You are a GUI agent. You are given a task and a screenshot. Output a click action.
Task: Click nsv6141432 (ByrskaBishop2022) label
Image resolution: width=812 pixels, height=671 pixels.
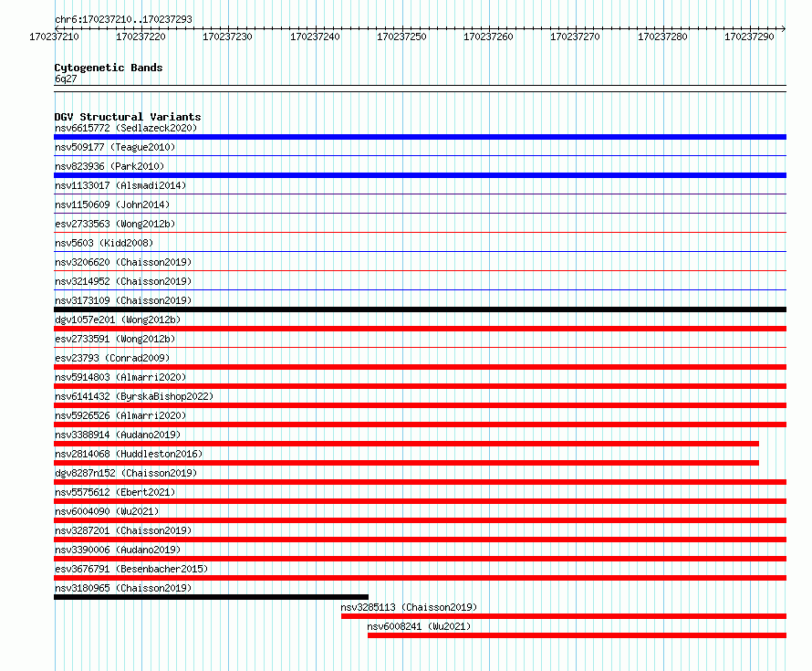134,396
